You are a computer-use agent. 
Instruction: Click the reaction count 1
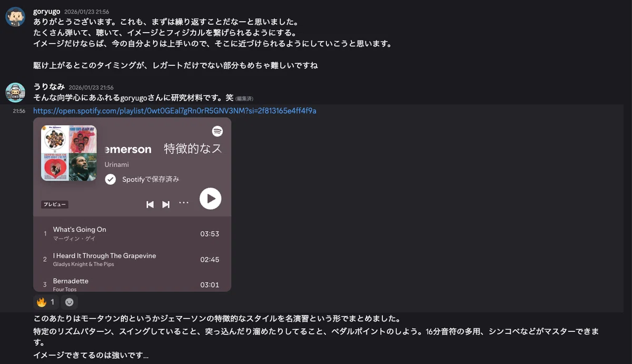52,302
